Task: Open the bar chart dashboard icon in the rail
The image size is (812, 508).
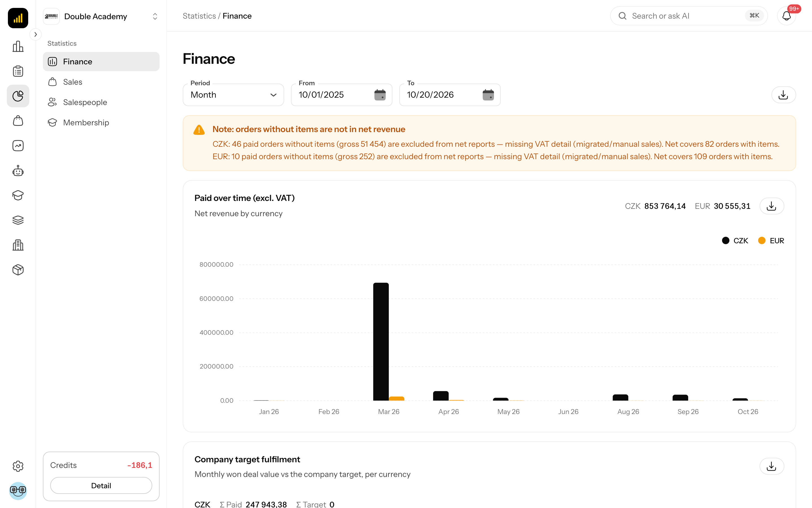Action: (x=18, y=46)
